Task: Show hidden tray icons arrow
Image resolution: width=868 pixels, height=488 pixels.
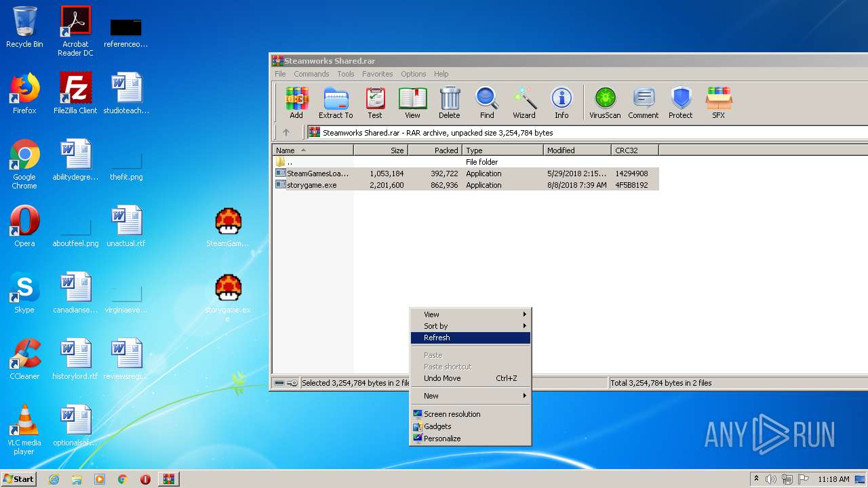Action: (x=756, y=479)
